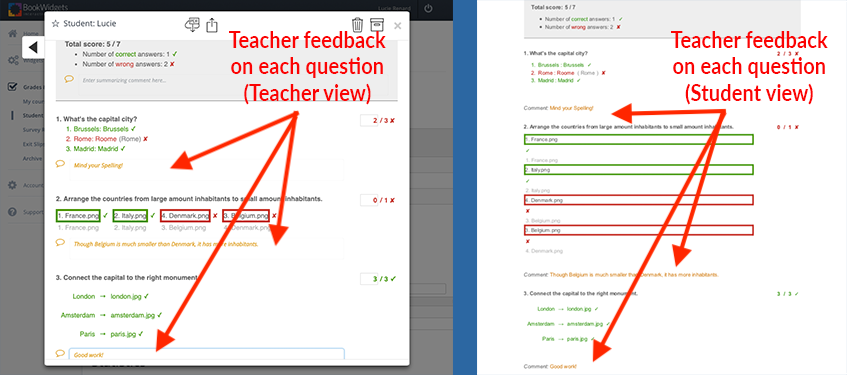847x375 pixels.
Task: Go to previous student with the back arrow
Action: [x=33, y=48]
